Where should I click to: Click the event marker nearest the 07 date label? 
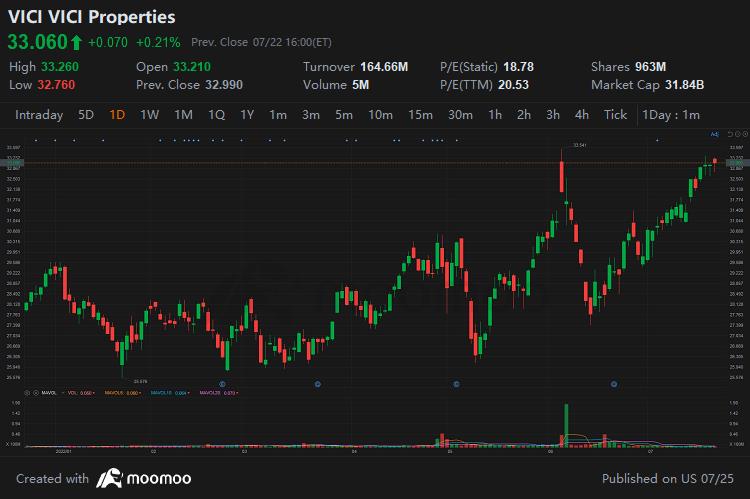[x=614, y=384]
